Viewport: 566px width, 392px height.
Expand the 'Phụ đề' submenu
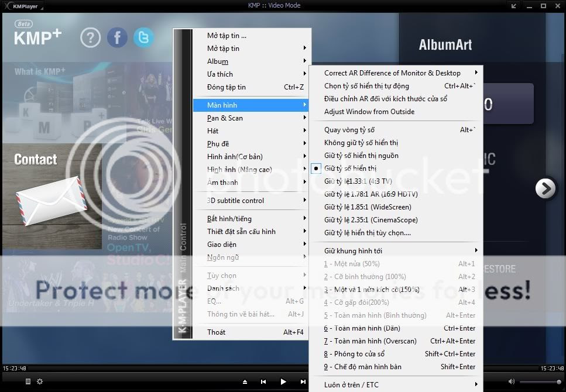click(251, 144)
